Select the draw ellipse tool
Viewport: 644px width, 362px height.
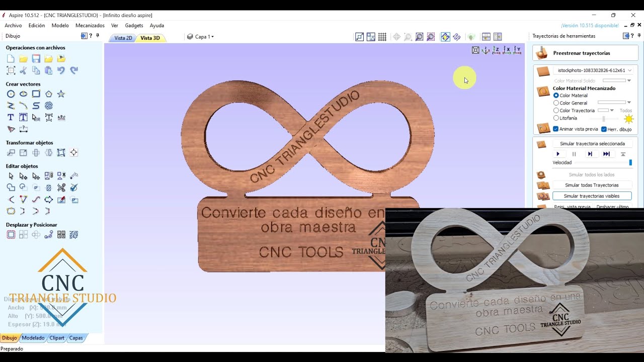[x=23, y=94]
